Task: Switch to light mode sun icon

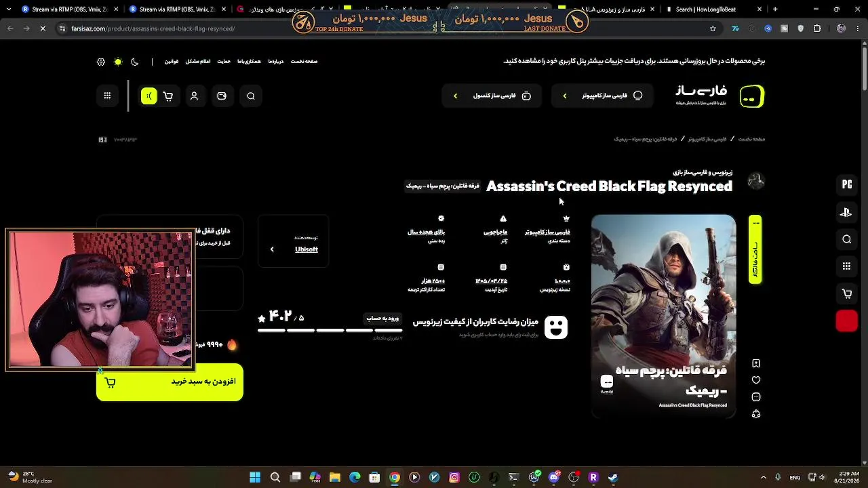Action: tap(118, 62)
